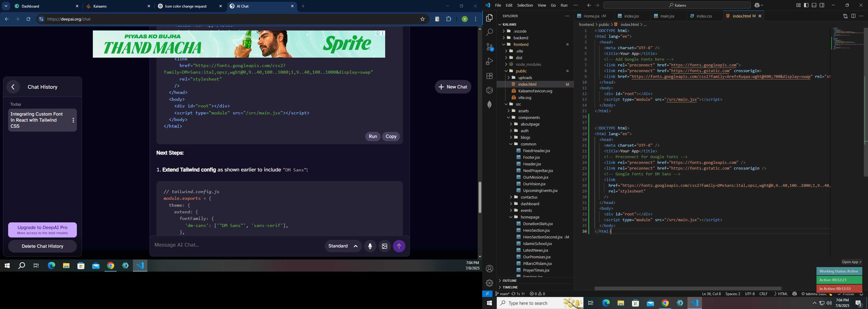Click the chat page vertical scrollbar thumb
The height and width of the screenshot is (309, 868).
tap(480, 197)
